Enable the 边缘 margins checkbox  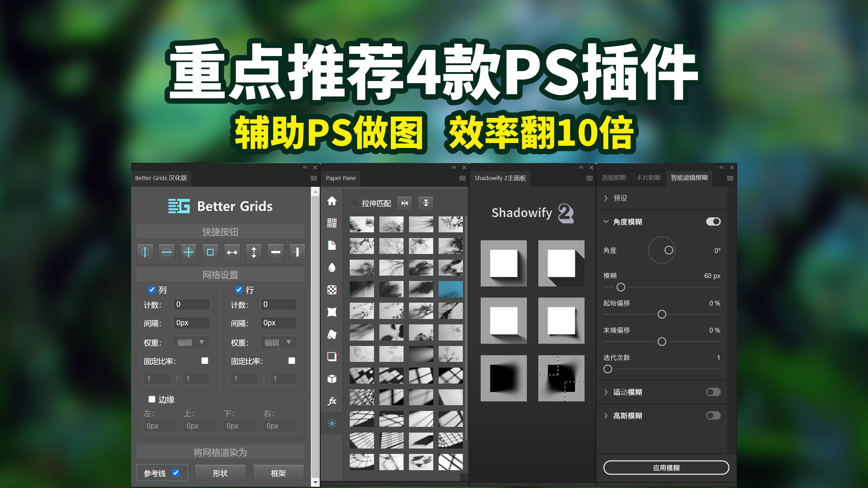(x=152, y=399)
